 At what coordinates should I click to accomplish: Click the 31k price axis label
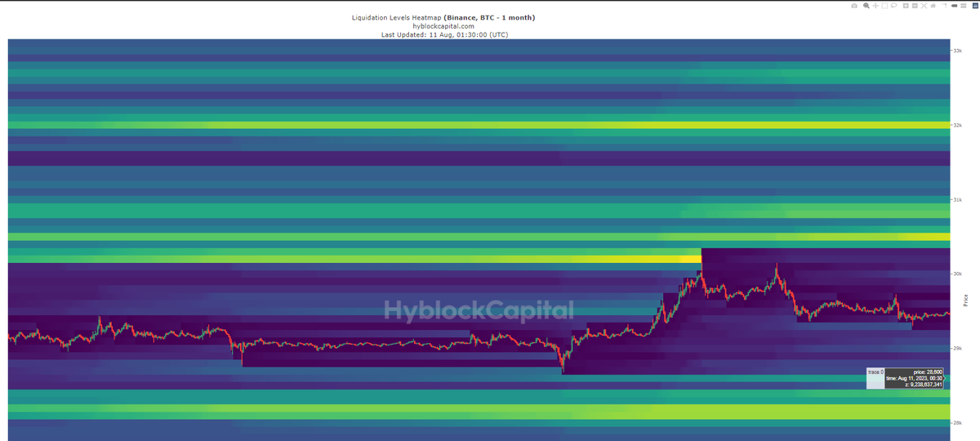[x=957, y=199]
